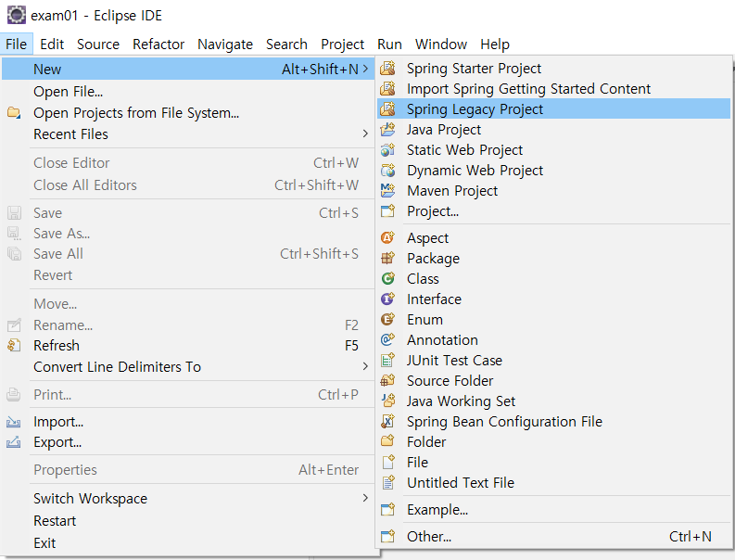Screen dimensions: 735x560
Task: Select Static Web Project entry
Action: [553, 150]
